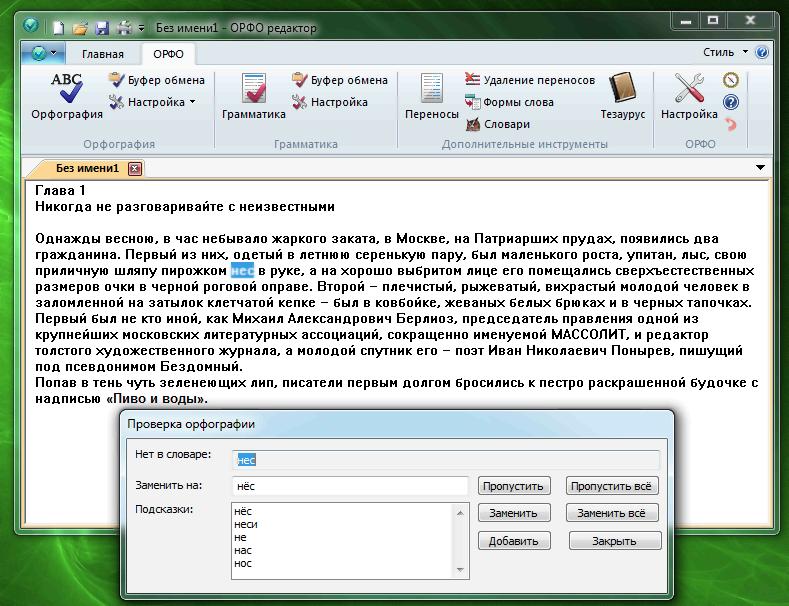Click the Переносы hyphenation icon

tap(431, 96)
